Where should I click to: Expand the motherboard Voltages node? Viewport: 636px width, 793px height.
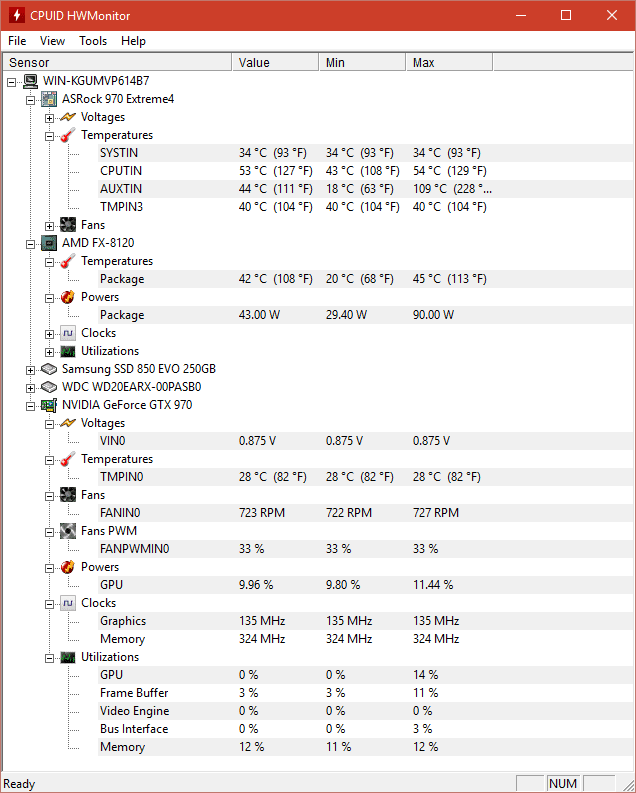pos(50,117)
